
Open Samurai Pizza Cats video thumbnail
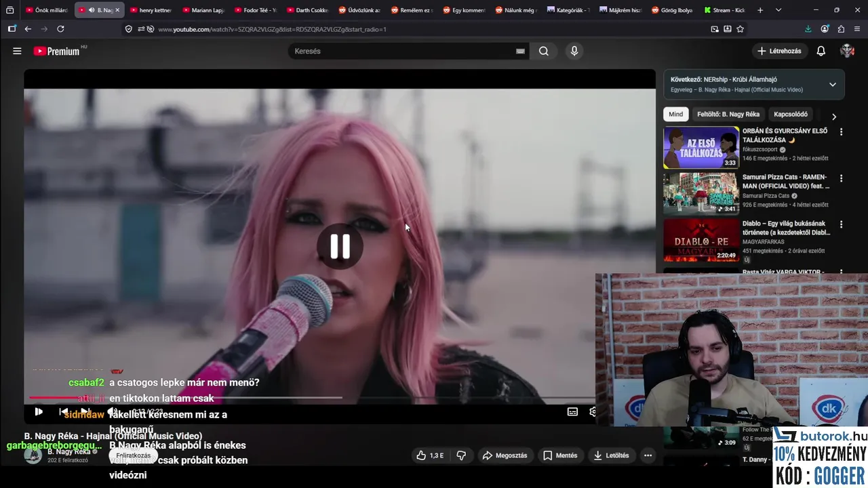pos(701,194)
